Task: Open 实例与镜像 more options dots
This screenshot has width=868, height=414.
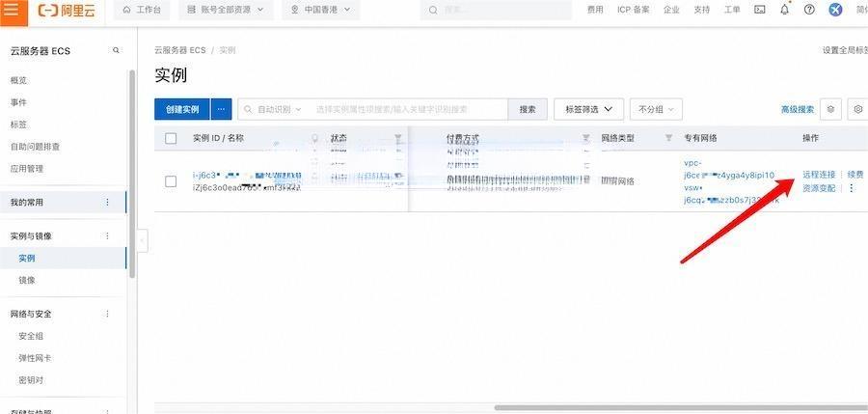Action: pyautogui.click(x=107, y=235)
